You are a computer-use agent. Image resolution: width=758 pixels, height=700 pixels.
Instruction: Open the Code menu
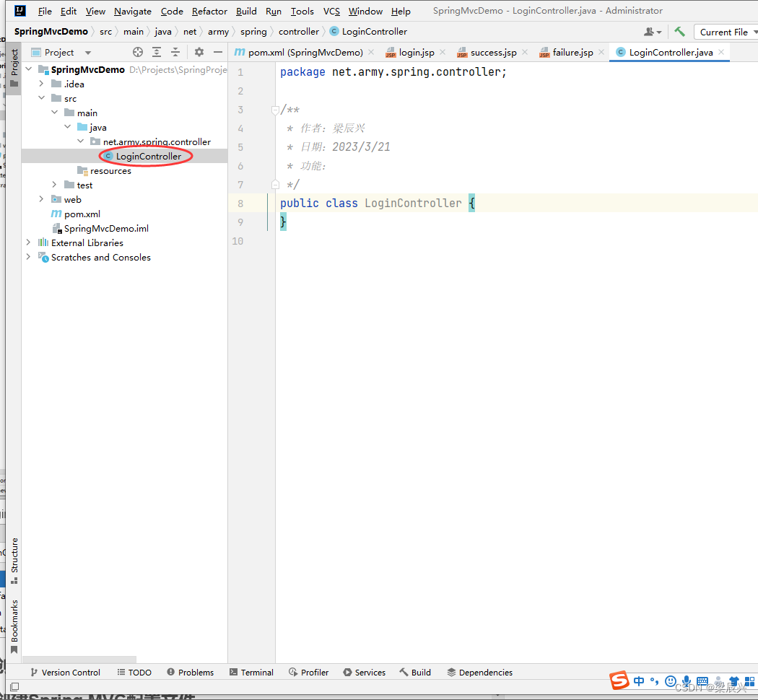click(172, 11)
